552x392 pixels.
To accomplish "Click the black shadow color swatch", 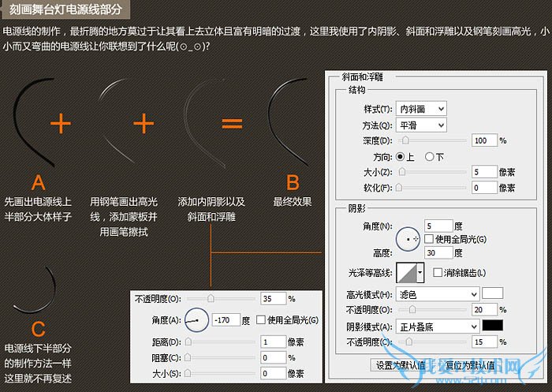I will [493, 325].
